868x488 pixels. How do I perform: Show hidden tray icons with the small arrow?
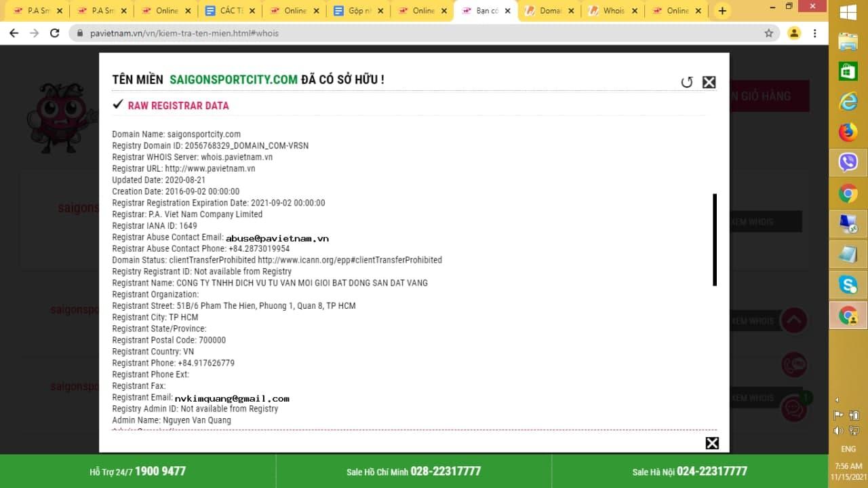[836, 400]
